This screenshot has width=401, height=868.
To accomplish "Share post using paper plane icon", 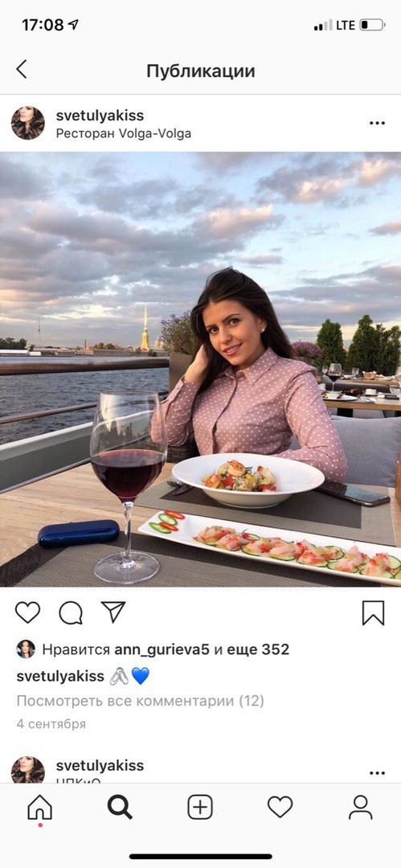I will pyautogui.click(x=113, y=612).
